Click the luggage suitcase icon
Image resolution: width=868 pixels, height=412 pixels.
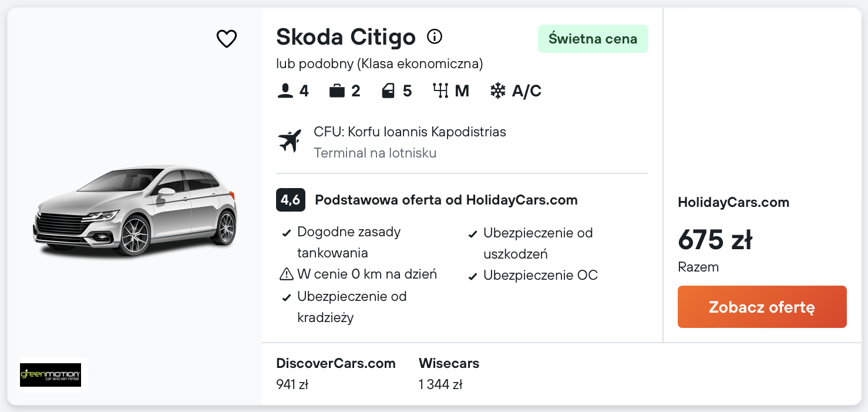pyautogui.click(x=337, y=91)
